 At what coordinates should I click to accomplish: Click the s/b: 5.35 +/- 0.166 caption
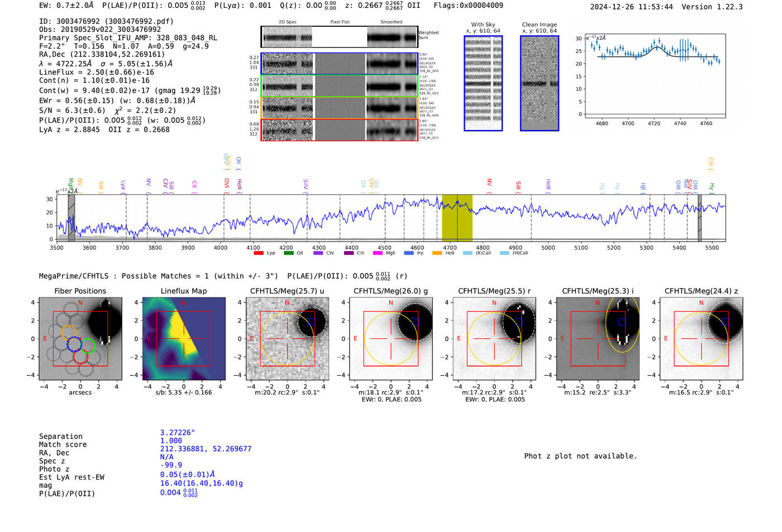coord(184,392)
